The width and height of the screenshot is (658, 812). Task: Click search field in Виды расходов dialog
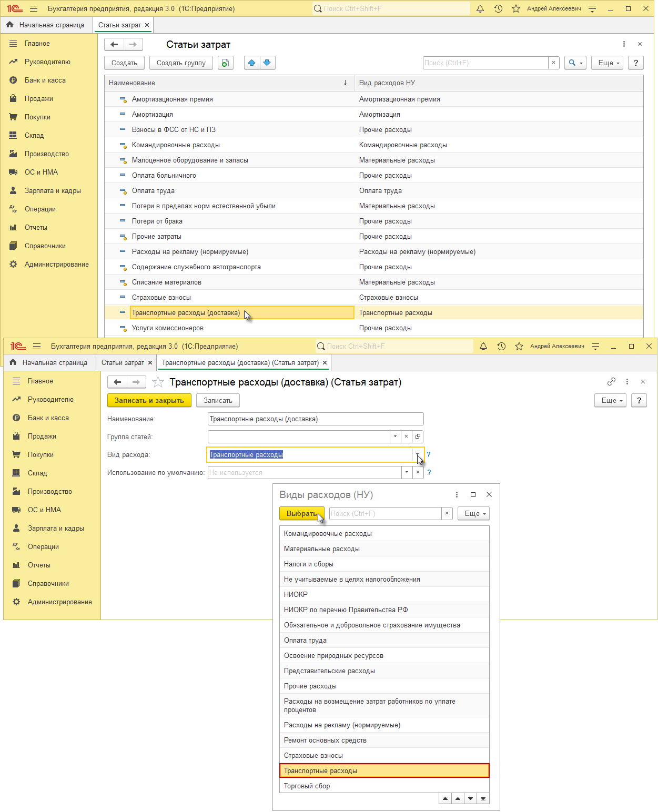pyautogui.click(x=386, y=513)
